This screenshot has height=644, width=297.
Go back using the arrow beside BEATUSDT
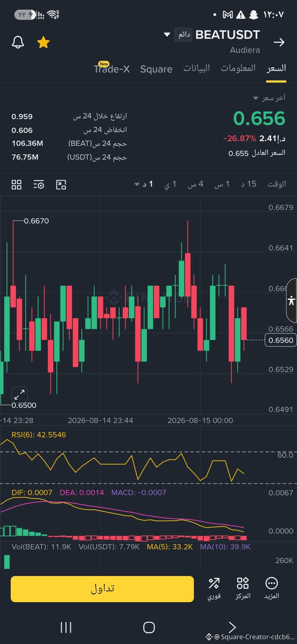coord(279,42)
